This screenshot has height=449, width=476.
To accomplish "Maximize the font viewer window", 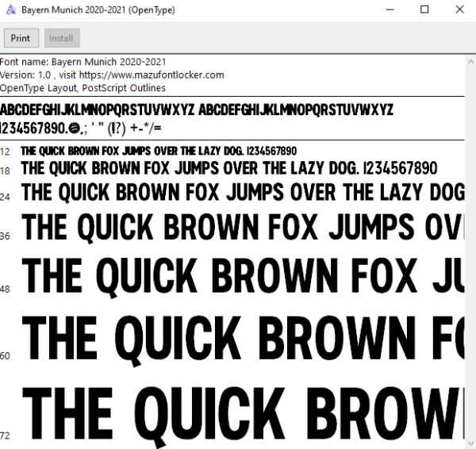I will point(424,10).
